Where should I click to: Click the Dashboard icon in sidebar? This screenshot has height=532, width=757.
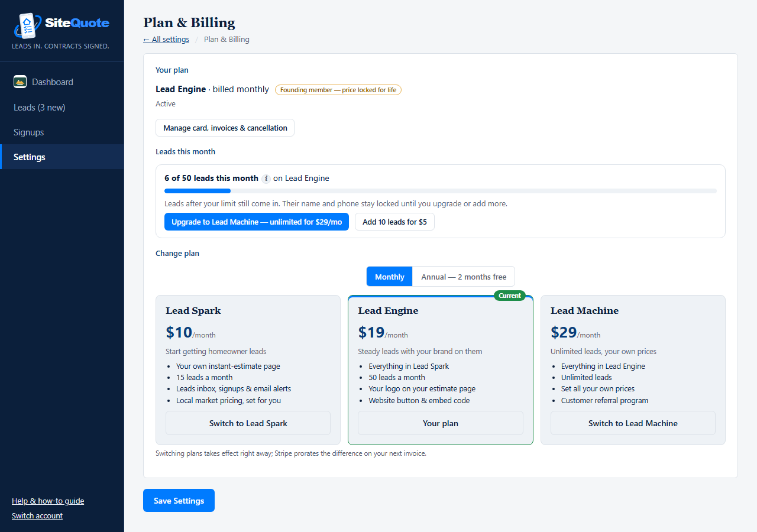point(20,82)
